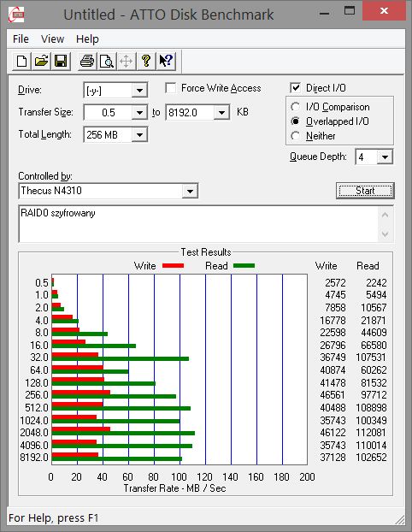The width and height of the screenshot is (412, 532).
Task: Print results using the printer icon
Action: pos(87,62)
